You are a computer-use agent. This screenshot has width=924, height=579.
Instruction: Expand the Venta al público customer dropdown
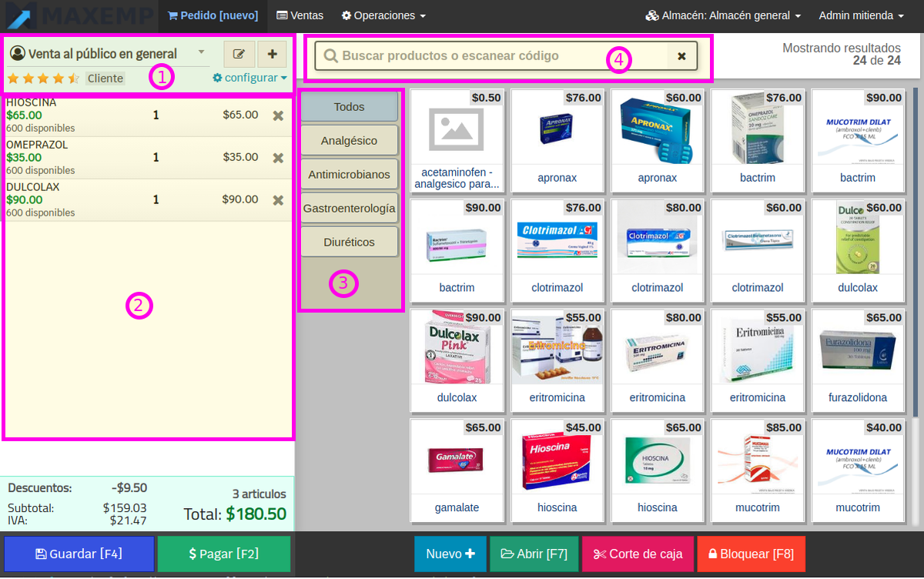(x=108, y=54)
